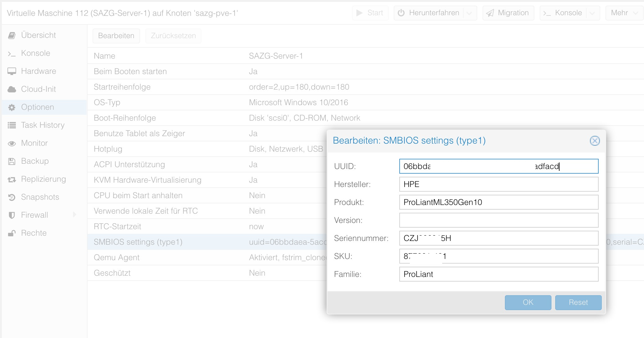The width and height of the screenshot is (644, 338).
Task: Click the Zurücksetzen button
Action: pos(173,36)
